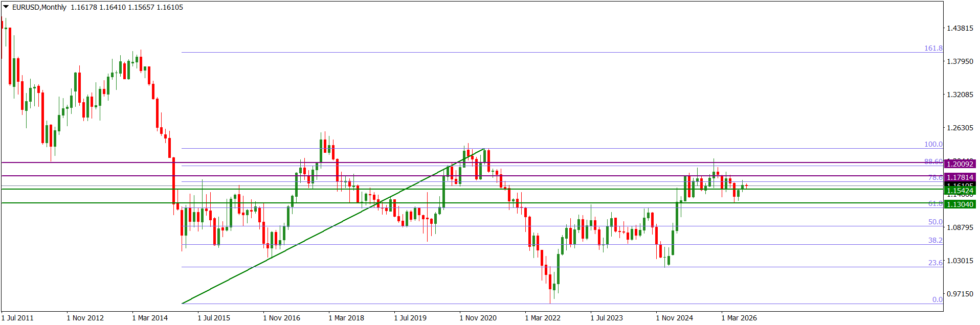The image size is (980, 325).
Task: Select the 23.6 Fibonacci level label
Action: click(x=935, y=263)
